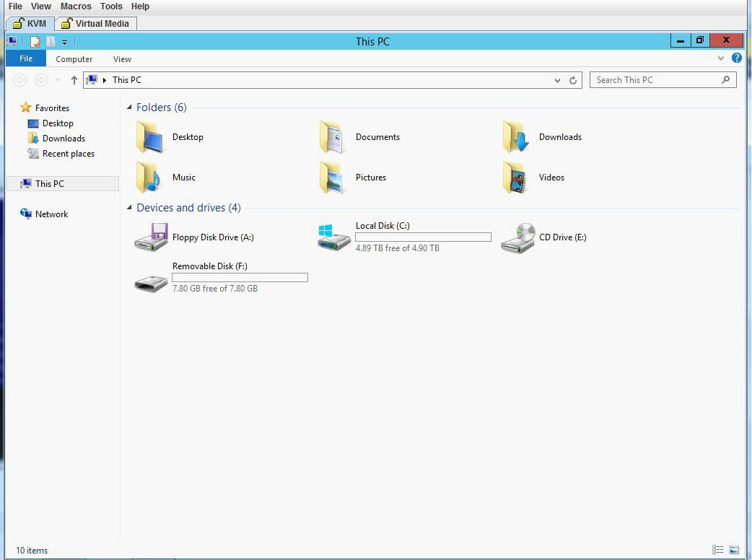The width and height of the screenshot is (752, 560).
Task: Click 'Floppy Disk Drive (A:)' label
Action: (x=213, y=237)
